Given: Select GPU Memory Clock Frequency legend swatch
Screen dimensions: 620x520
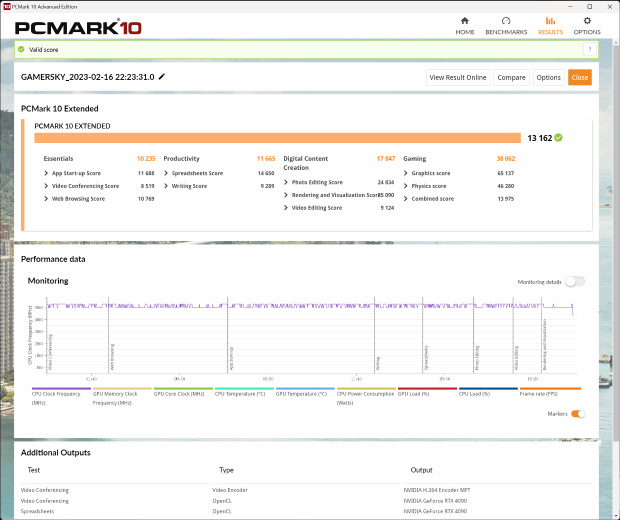Looking at the screenshot, I should (122, 389).
